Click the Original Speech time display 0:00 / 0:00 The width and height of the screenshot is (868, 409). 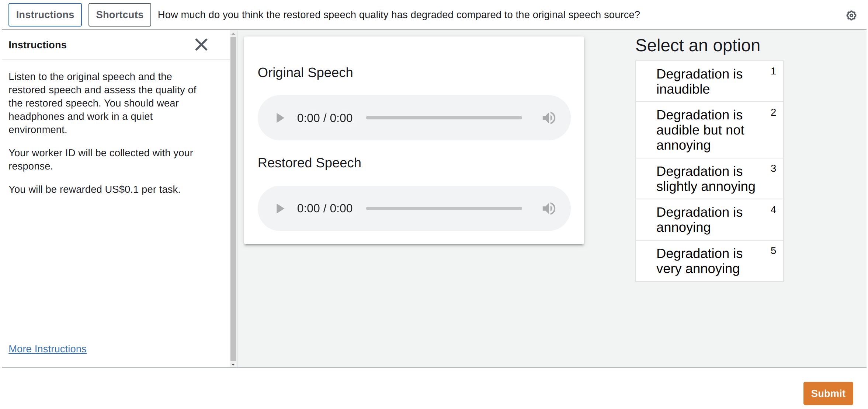tap(325, 118)
